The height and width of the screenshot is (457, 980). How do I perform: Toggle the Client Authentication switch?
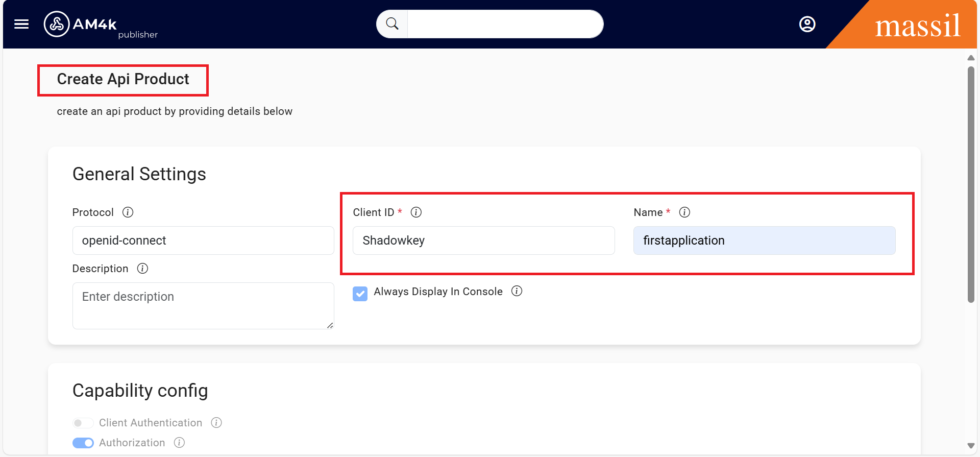pos(83,423)
